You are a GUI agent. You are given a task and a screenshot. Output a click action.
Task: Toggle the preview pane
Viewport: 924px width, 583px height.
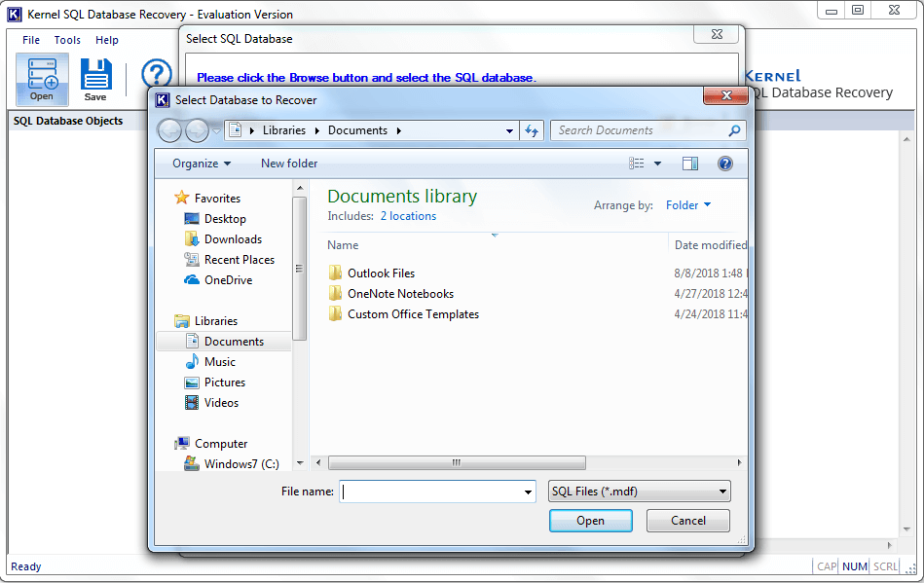coord(690,163)
